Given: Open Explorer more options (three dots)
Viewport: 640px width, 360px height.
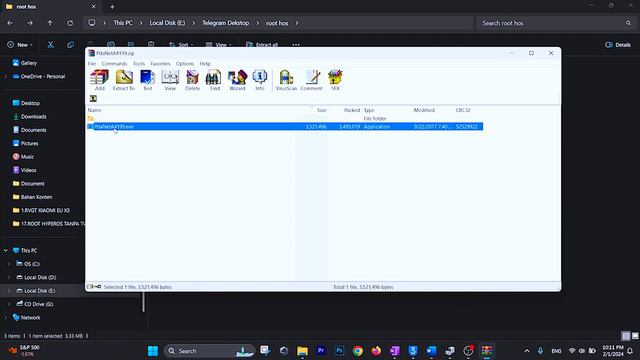Looking at the screenshot, I should 296,45.
